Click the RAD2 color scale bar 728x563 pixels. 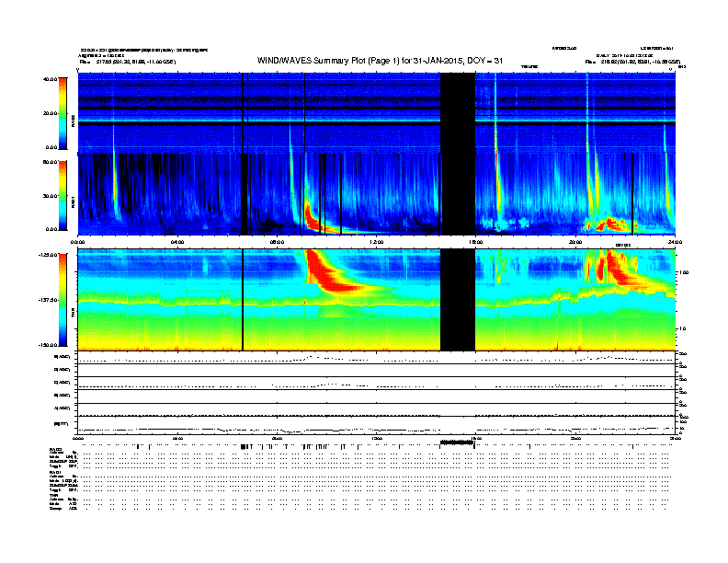[x=63, y=113]
